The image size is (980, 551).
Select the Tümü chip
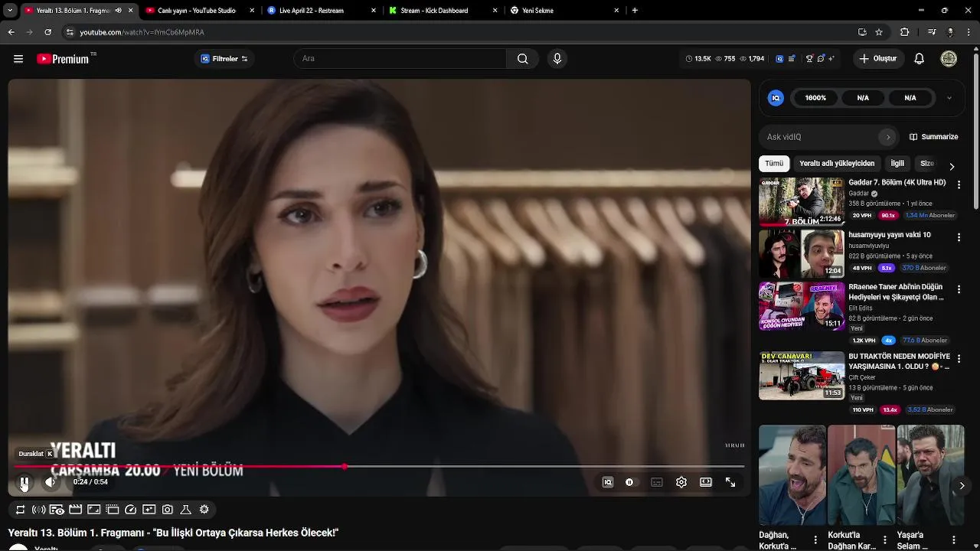[774, 164]
